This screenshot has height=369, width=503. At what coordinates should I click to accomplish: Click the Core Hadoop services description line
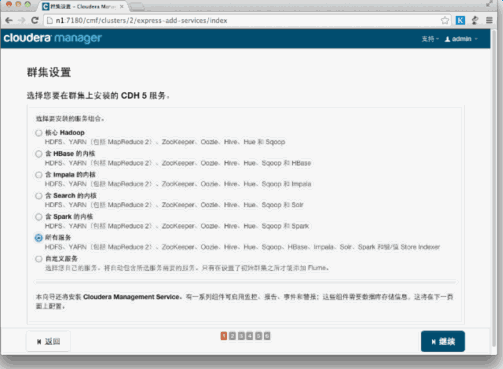click(165, 142)
